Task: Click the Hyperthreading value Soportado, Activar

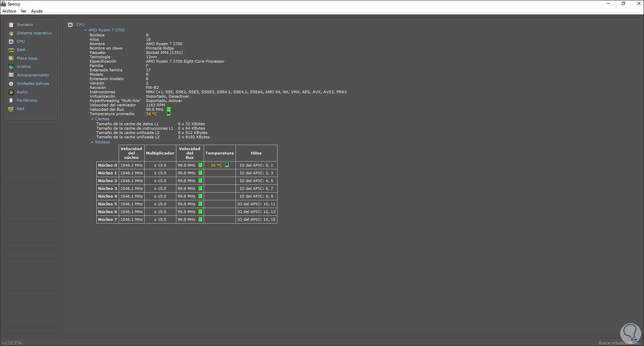Action: point(164,101)
